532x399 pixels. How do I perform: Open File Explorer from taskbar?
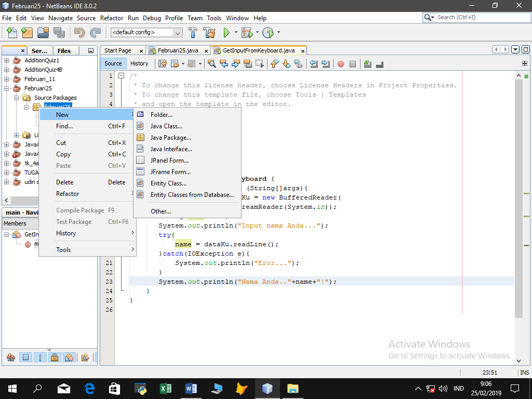[x=292, y=389]
